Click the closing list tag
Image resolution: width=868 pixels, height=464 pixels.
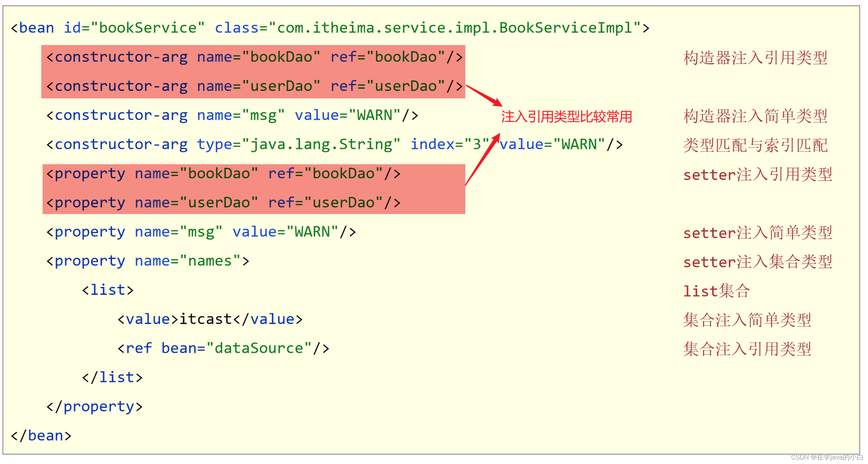point(112,378)
